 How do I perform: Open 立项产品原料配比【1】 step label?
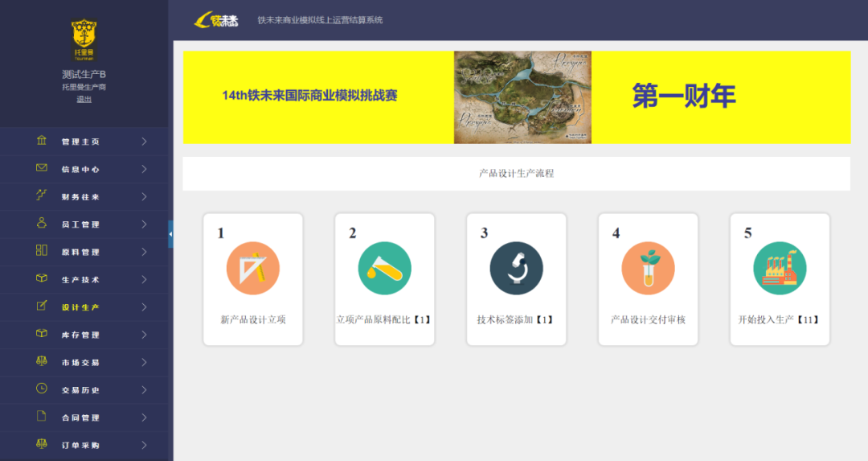tap(384, 319)
